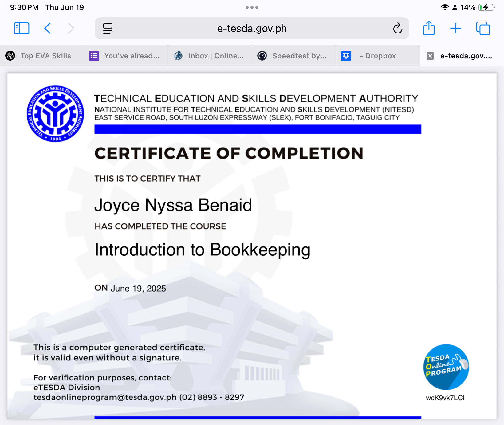This screenshot has height=425, width=504.
Task: Close the e-tesda.gov tab
Action: (x=430, y=56)
